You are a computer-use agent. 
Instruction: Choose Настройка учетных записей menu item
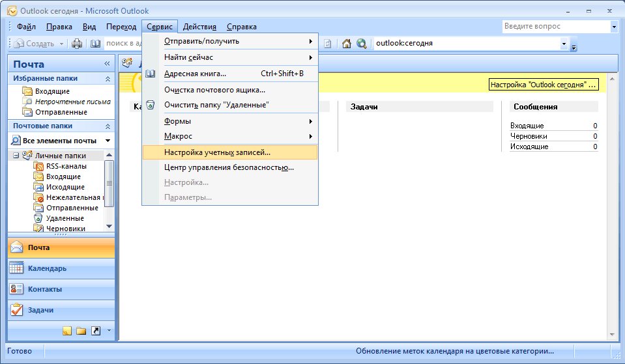(217, 152)
